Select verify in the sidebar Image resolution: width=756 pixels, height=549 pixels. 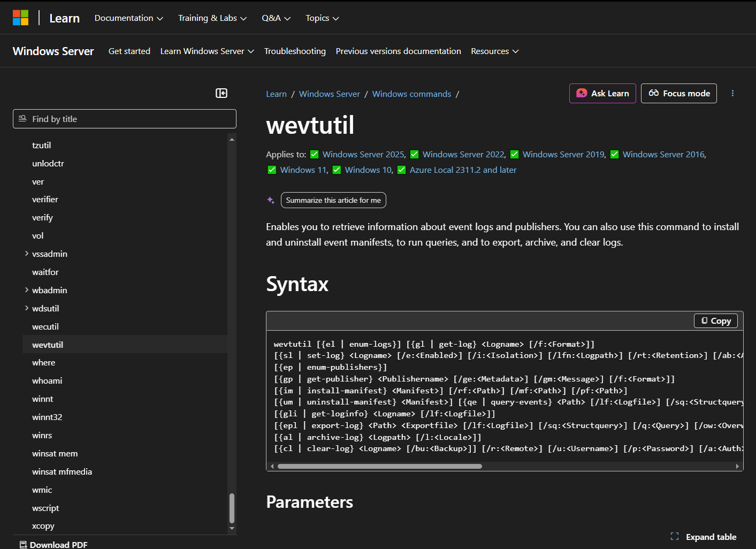point(42,217)
